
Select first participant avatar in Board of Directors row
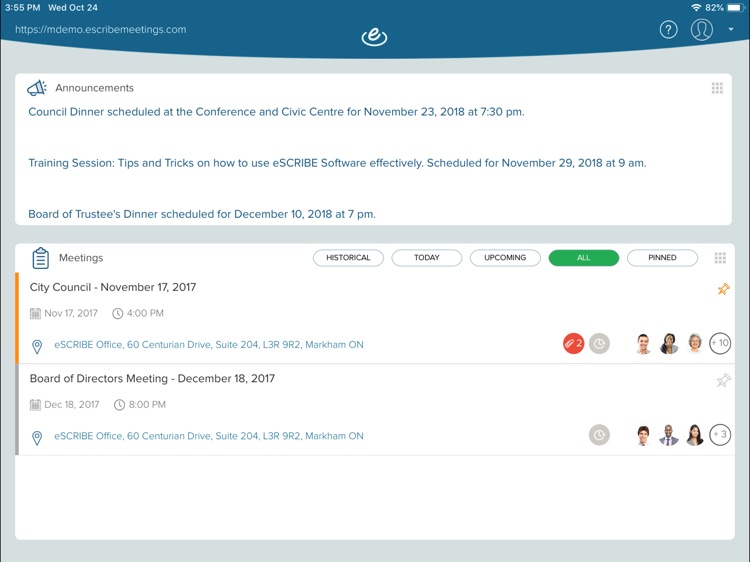[643, 435]
